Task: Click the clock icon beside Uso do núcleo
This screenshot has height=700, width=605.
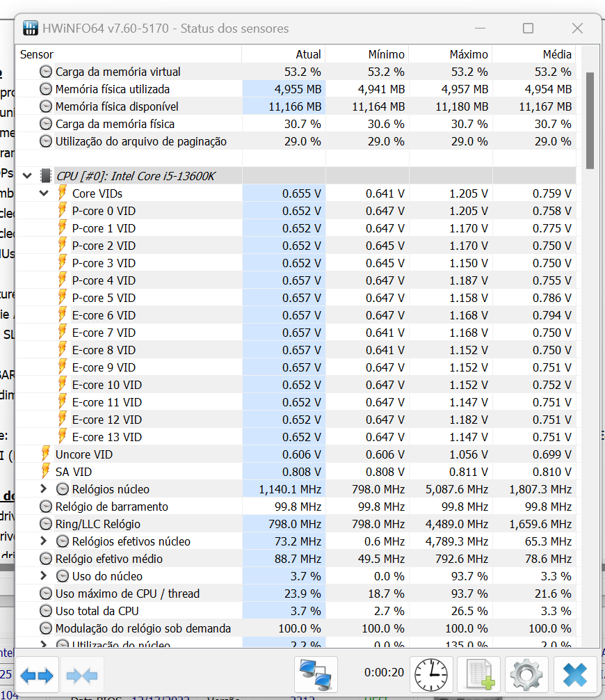Action: coord(63,576)
